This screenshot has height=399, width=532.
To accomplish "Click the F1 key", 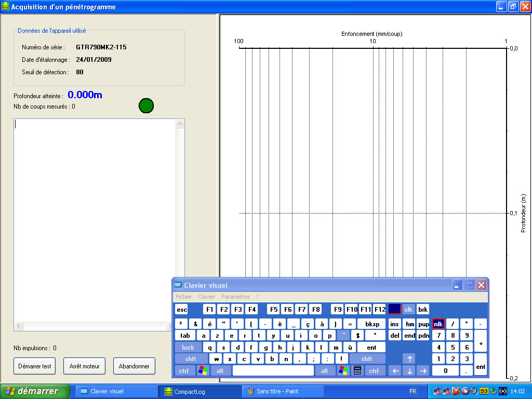I will (210, 310).
